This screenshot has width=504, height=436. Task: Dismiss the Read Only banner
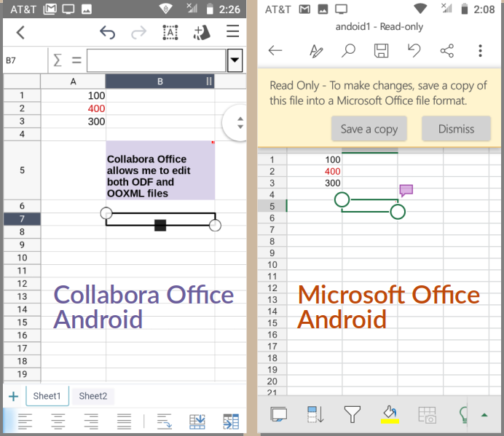[x=456, y=129]
